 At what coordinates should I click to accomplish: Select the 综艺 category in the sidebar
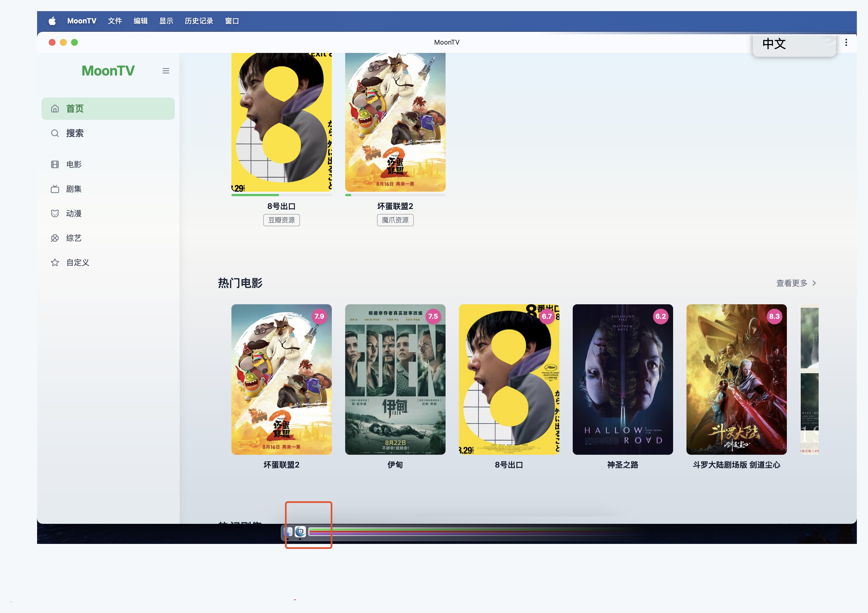point(108,238)
